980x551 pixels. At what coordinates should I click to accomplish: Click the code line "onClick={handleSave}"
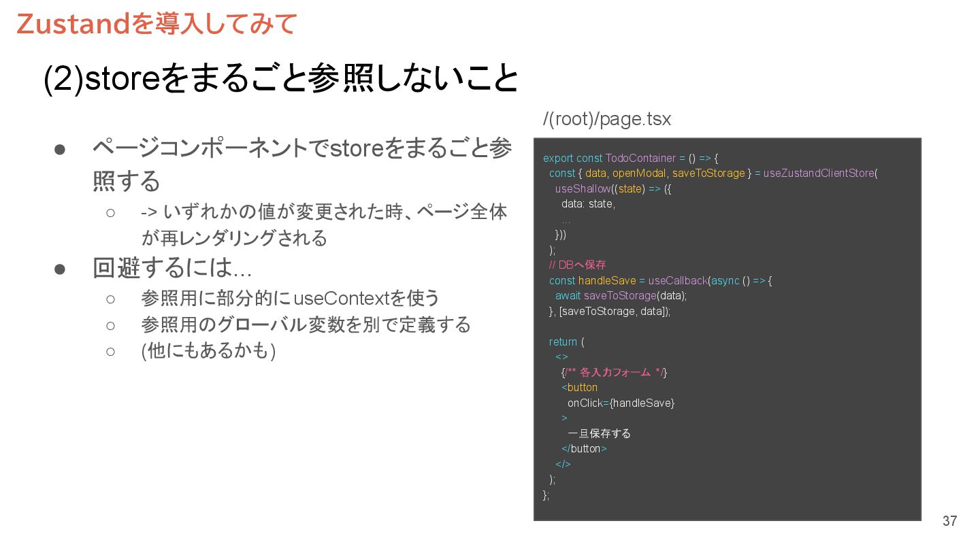pyautogui.click(x=621, y=403)
